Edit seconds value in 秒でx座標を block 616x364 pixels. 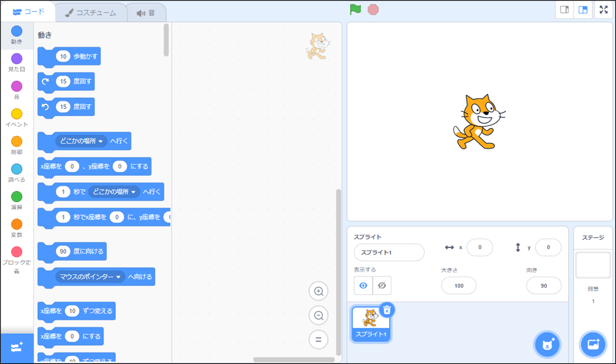click(x=63, y=217)
